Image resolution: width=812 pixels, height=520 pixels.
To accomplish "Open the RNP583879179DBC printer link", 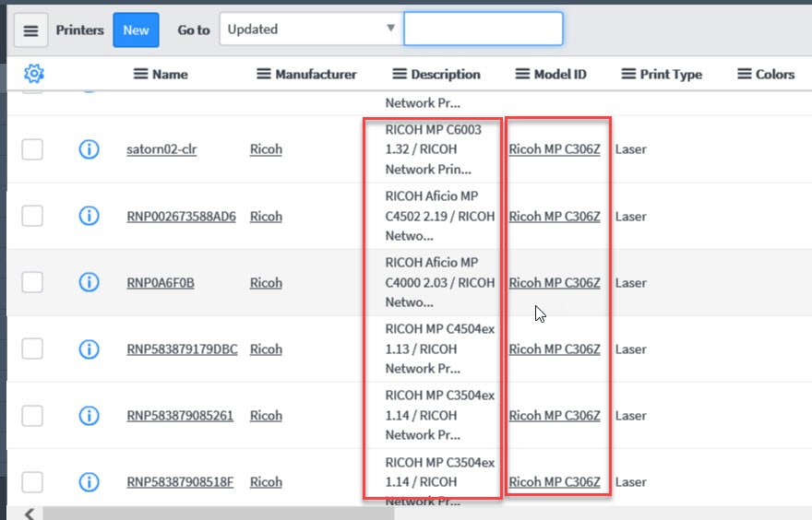I will pos(183,349).
